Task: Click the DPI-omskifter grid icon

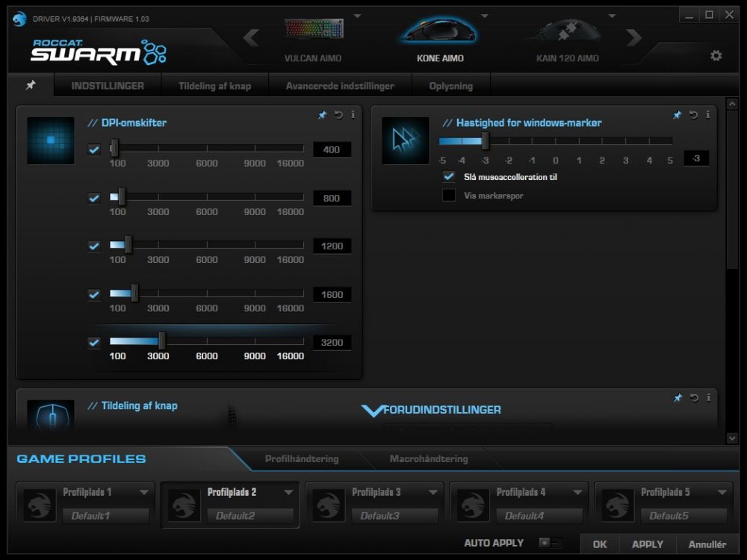Action: pyautogui.click(x=51, y=140)
